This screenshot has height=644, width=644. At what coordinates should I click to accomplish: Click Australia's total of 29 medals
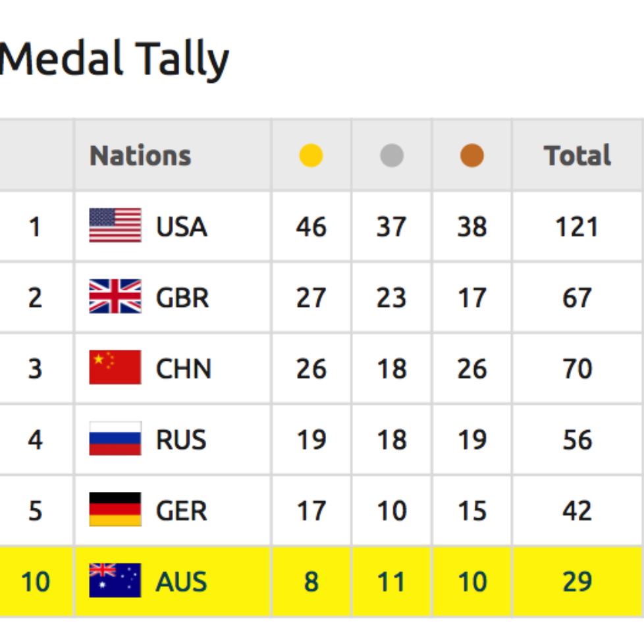pos(577,582)
